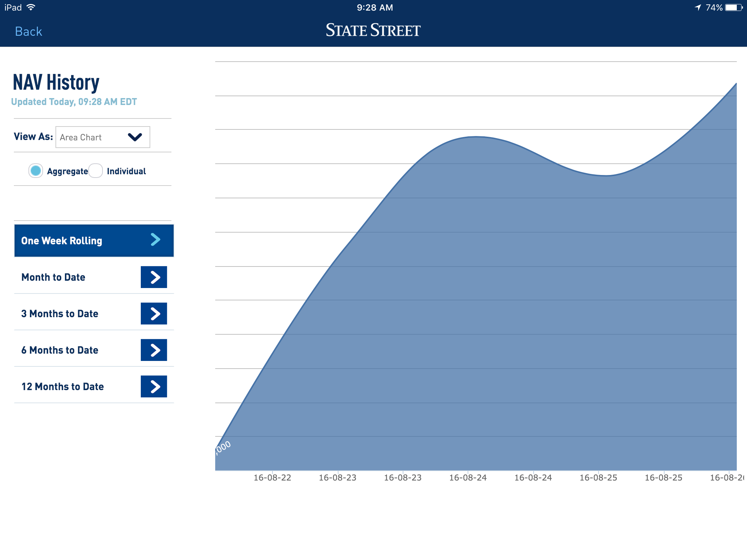Tap the Month to Date arrow icon
The image size is (747, 560).
click(x=154, y=277)
